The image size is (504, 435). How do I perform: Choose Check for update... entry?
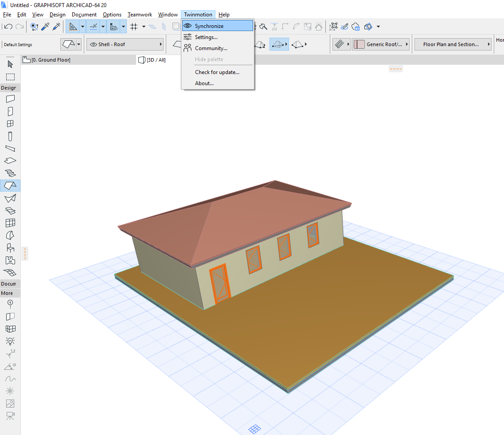coord(218,72)
